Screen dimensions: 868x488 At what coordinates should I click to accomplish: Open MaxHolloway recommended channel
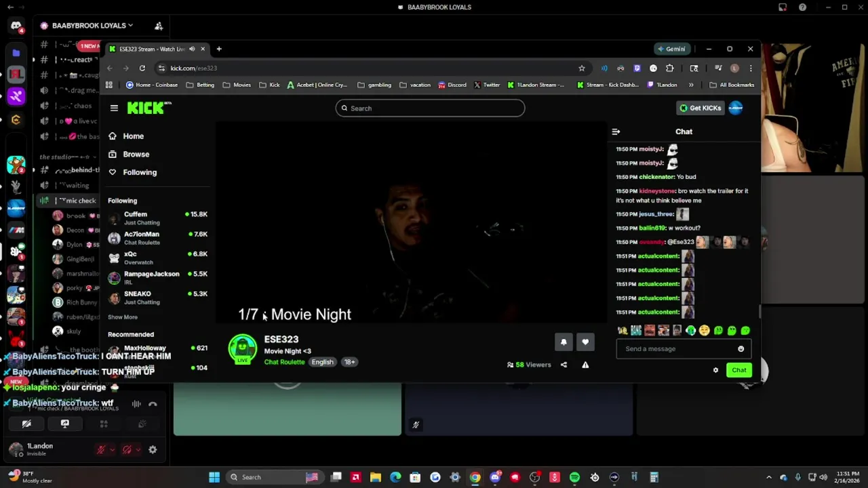157,348
